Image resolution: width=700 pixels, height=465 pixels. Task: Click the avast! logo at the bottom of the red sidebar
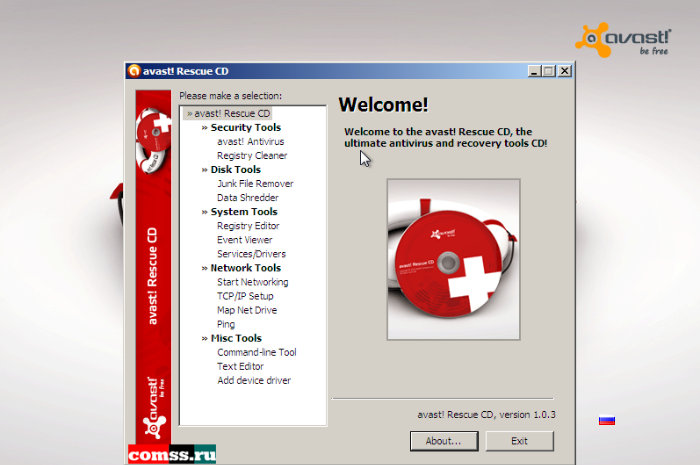tap(154, 407)
